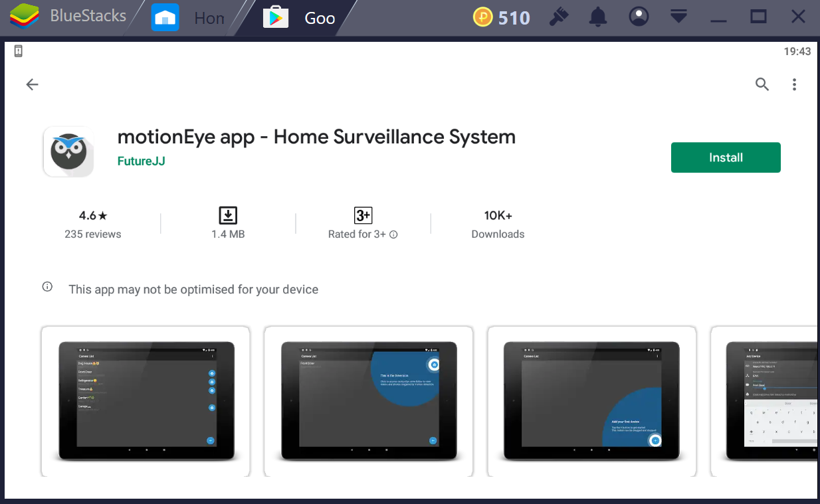Open second screenshot with blue tutorial circle
820x504 pixels.
(369, 401)
